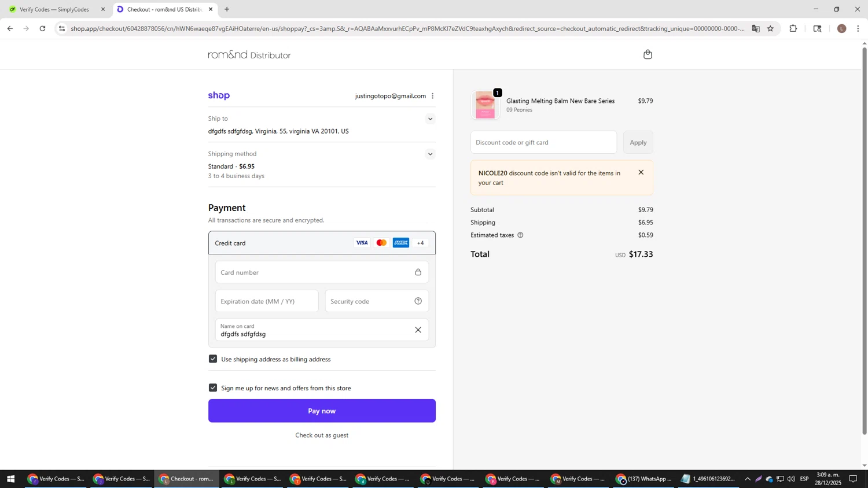
Task: Close the Verify Codes SimplyCodes tab
Action: coord(103,9)
